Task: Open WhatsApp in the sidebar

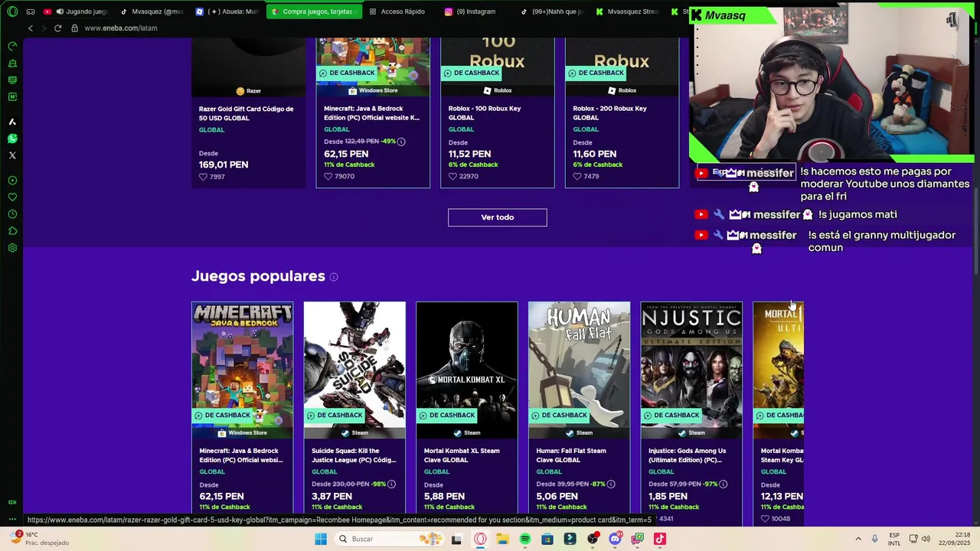Action: pos(12,139)
